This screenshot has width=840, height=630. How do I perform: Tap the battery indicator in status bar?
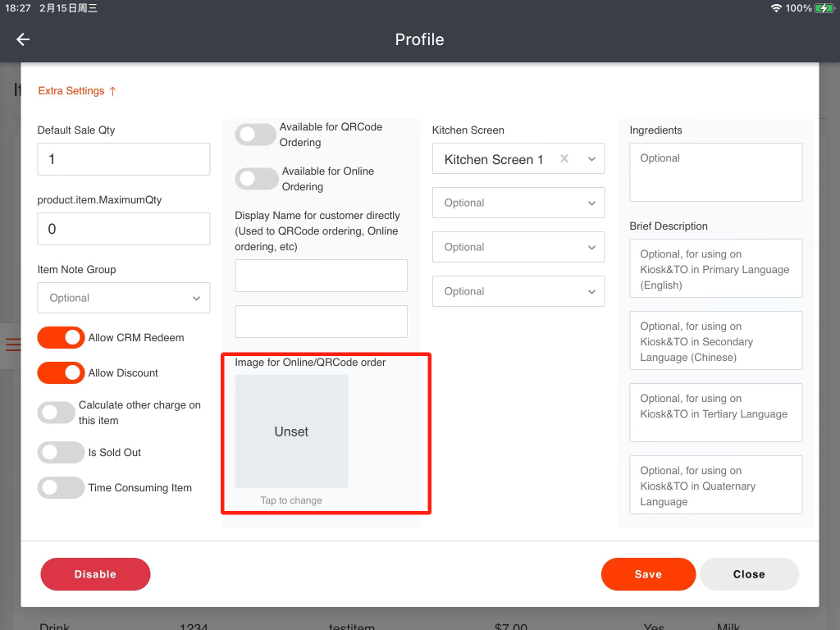(824, 8)
